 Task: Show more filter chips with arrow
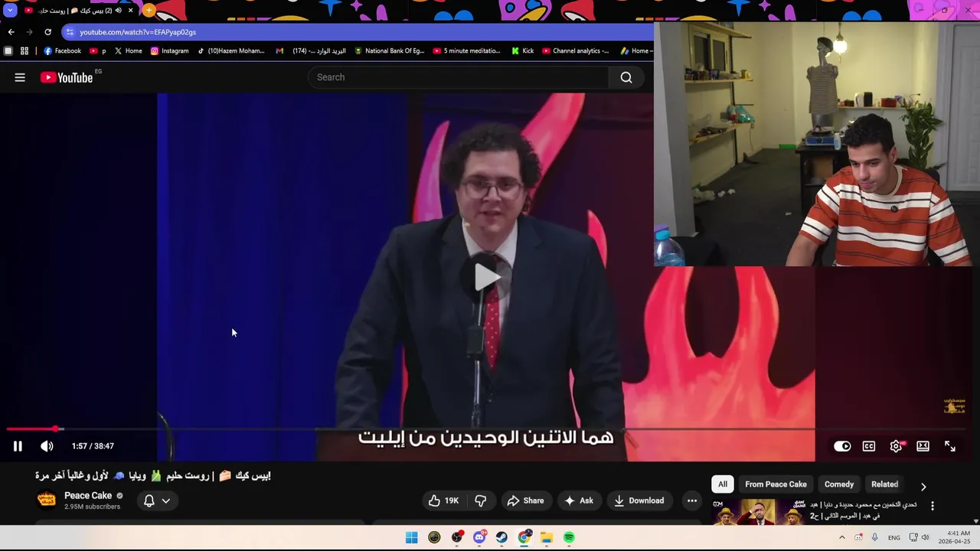[x=923, y=486]
